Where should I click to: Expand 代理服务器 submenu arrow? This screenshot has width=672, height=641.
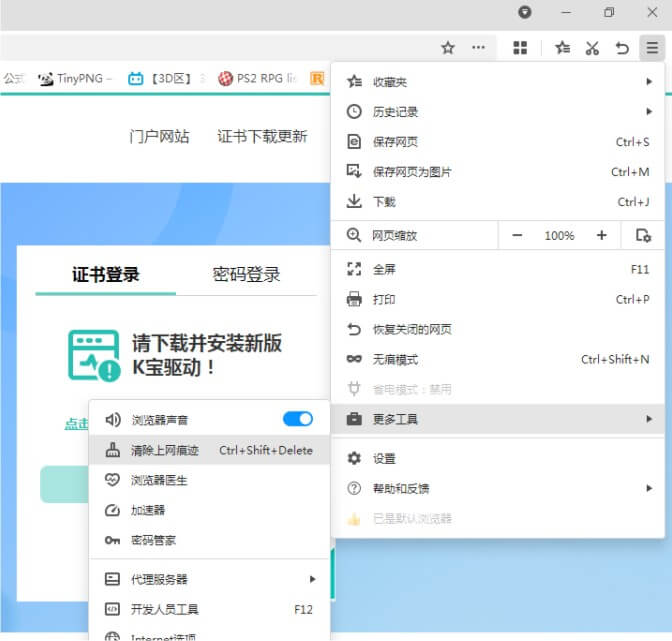[312, 579]
